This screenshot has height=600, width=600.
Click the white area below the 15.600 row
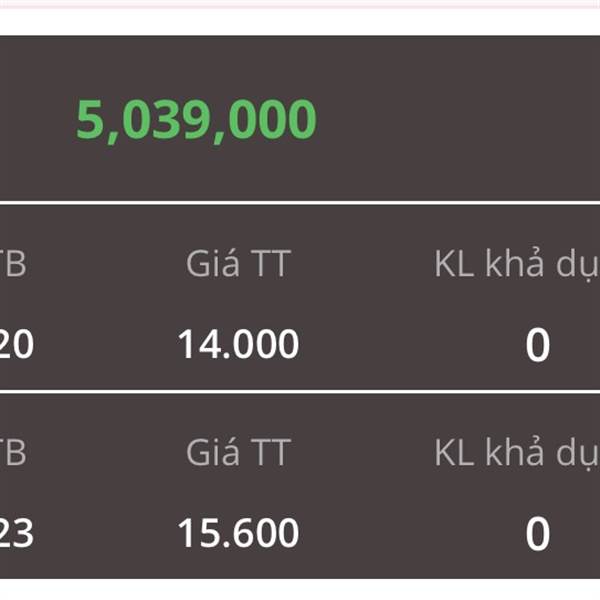click(x=300, y=590)
